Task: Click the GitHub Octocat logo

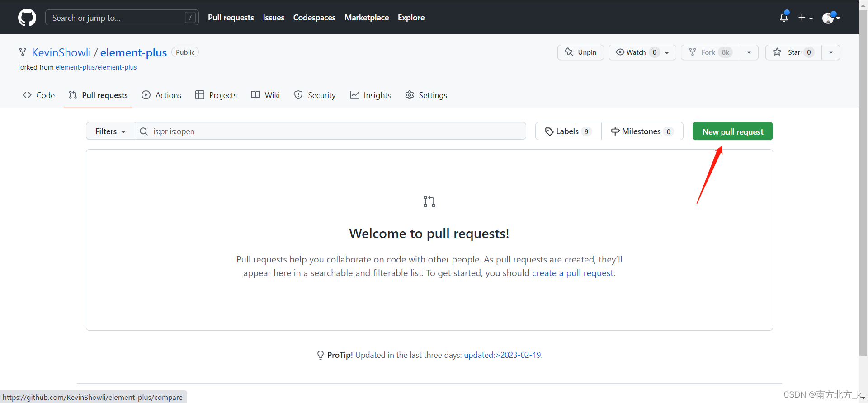Action: [x=27, y=18]
